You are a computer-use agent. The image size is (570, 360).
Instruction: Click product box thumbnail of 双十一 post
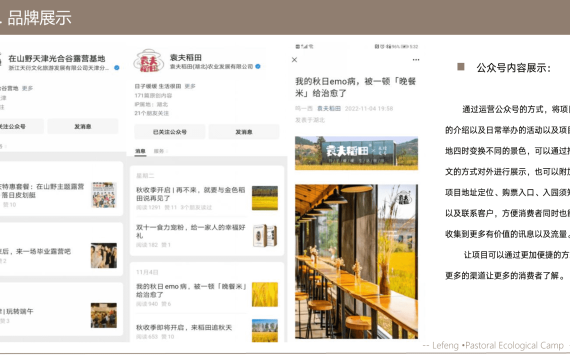click(x=265, y=236)
